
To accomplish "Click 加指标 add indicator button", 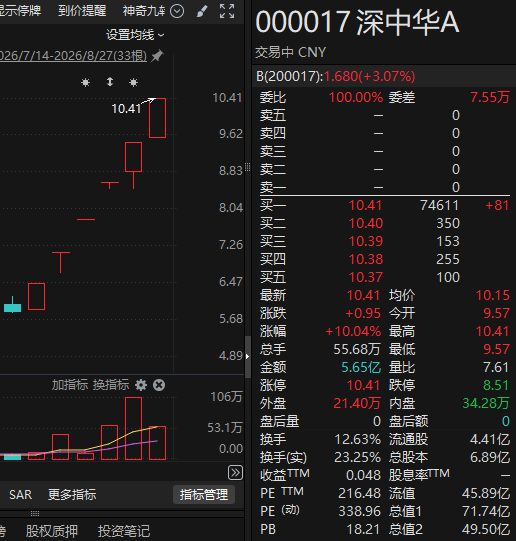I will pos(70,385).
